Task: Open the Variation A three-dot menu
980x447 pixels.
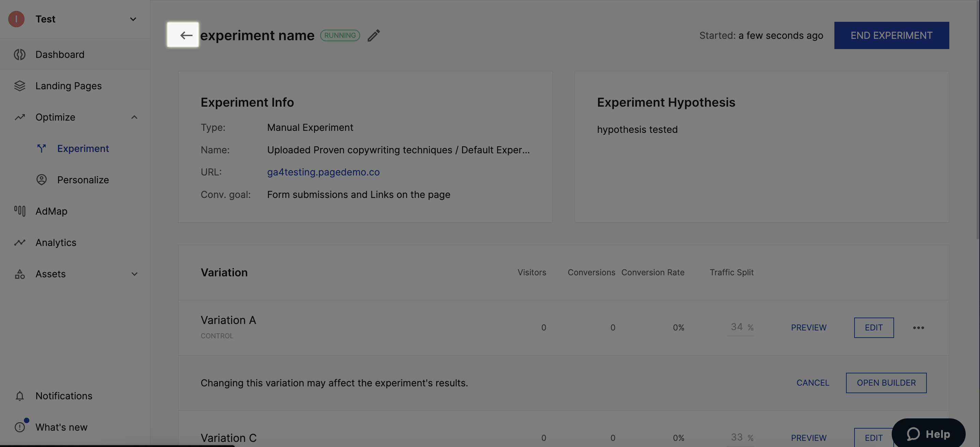Action: click(918, 328)
